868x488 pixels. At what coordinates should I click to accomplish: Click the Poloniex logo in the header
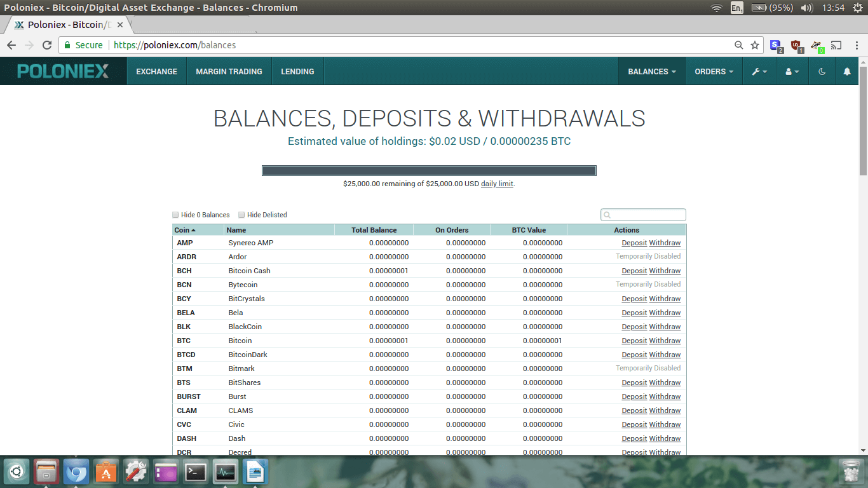(x=63, y=71)
